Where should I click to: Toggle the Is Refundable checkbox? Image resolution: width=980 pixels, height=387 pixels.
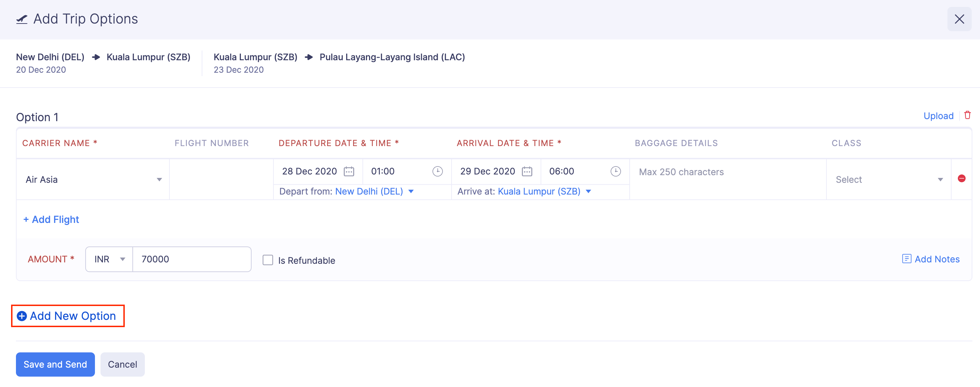pos(268,260)
